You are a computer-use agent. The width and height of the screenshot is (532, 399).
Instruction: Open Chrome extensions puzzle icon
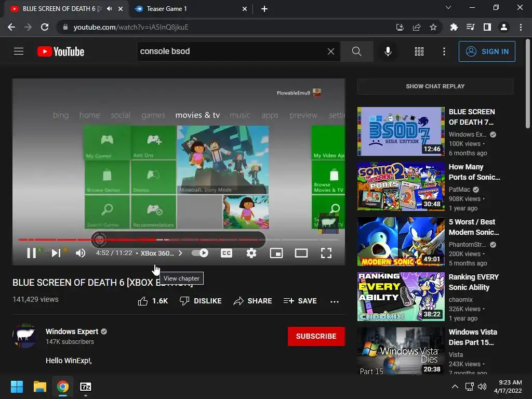[454, 27]
